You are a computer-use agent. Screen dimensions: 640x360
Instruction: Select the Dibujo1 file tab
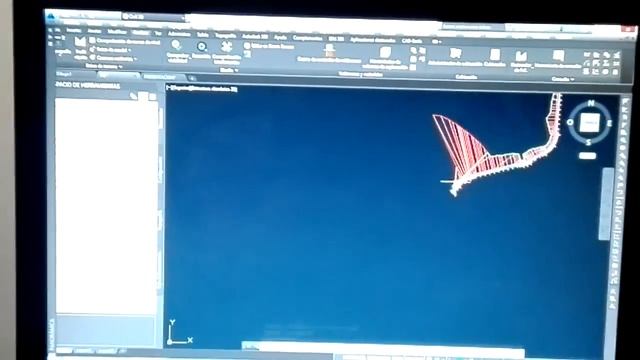[x=64, y=74]
